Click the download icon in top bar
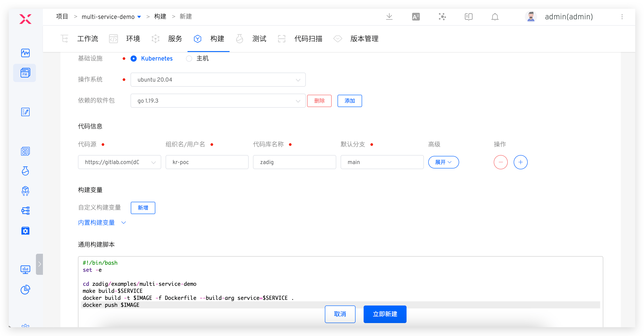Image resolution: width=644 pixels, height=336 pixels. pos(389,17)
